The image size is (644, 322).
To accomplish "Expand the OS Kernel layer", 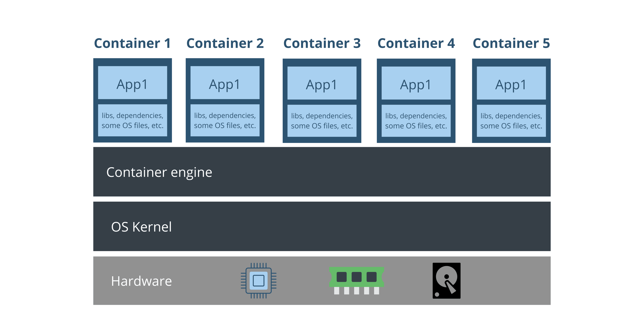I will 322,226.
